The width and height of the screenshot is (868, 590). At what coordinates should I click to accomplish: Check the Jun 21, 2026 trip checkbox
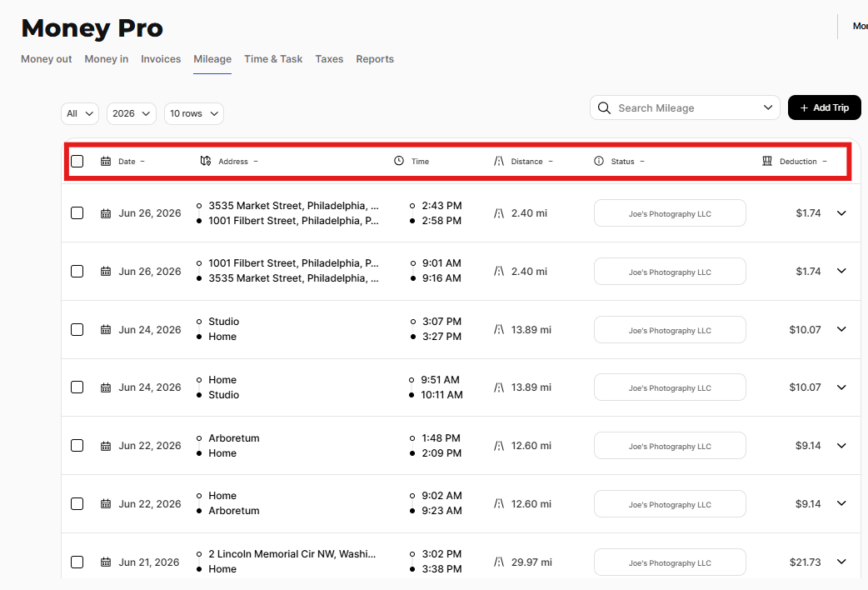click(77, 562)
